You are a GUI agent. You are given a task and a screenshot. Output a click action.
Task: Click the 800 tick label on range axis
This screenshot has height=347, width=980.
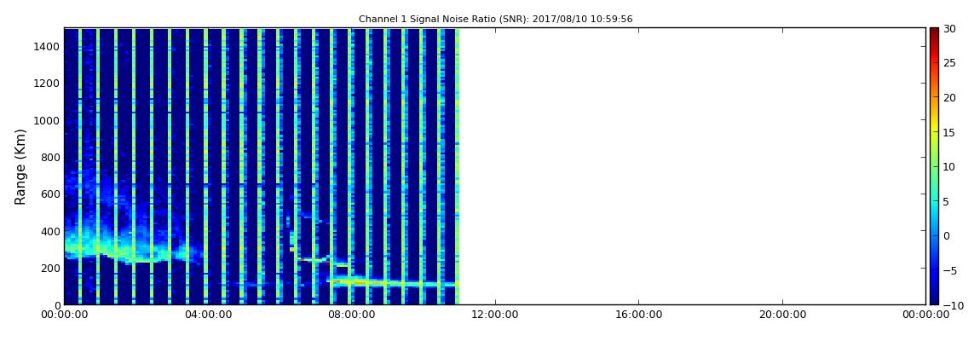pos(49,157)
